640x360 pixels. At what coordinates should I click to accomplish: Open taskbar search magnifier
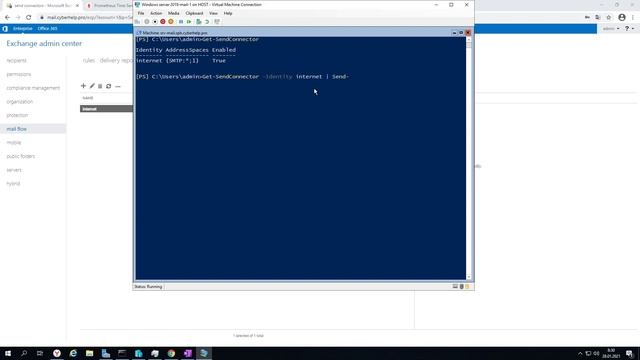tap(24, 353)
